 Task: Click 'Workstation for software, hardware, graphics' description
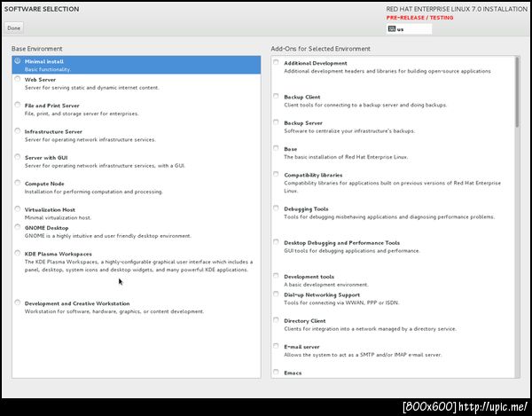[x=114, y=311]
